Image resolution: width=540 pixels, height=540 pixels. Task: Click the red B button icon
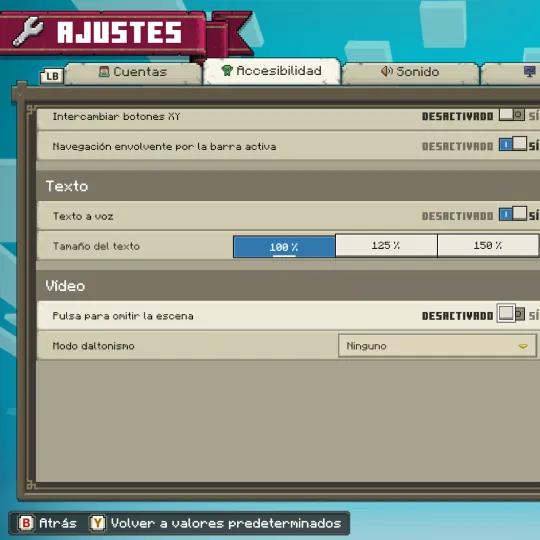tap(26, 523)
